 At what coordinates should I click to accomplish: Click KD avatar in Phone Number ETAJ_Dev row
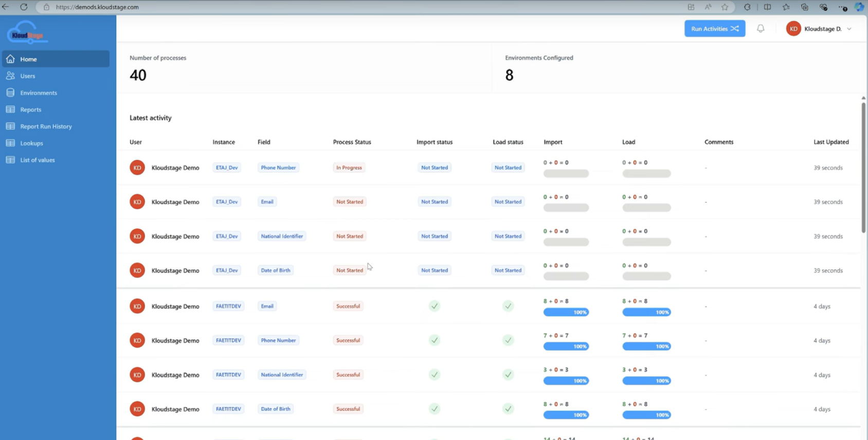137,168
